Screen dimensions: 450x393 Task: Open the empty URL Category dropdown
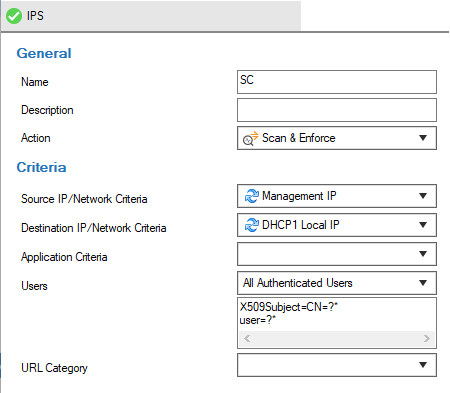(337, 365)
